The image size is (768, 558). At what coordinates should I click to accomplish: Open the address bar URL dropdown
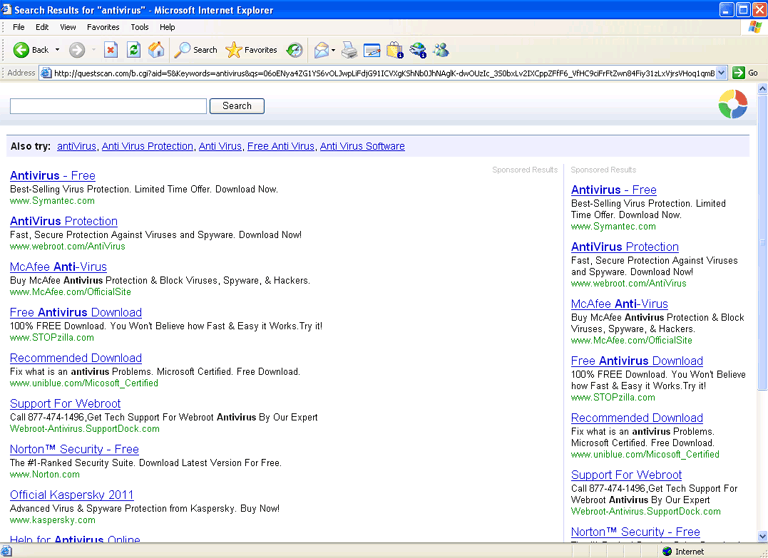tap(722, 73)
